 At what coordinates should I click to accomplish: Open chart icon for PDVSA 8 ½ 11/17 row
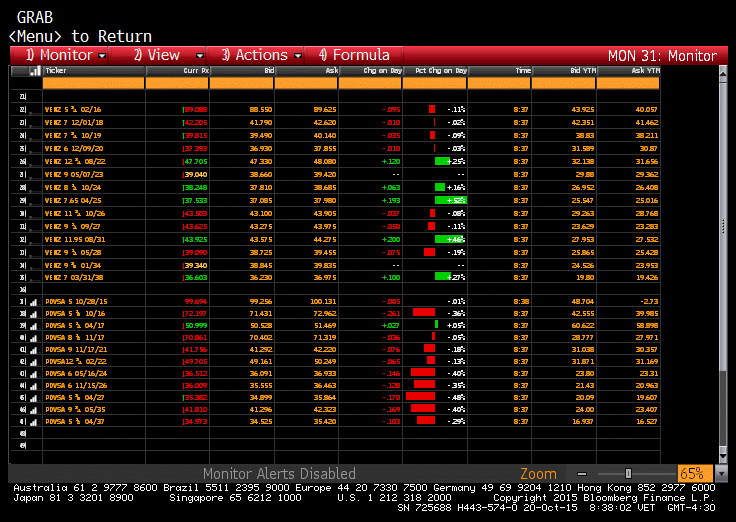pos(33,338)
